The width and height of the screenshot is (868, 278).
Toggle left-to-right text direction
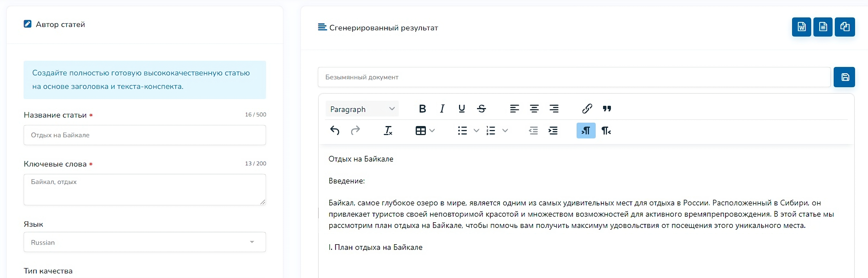[x=586, y=130]
